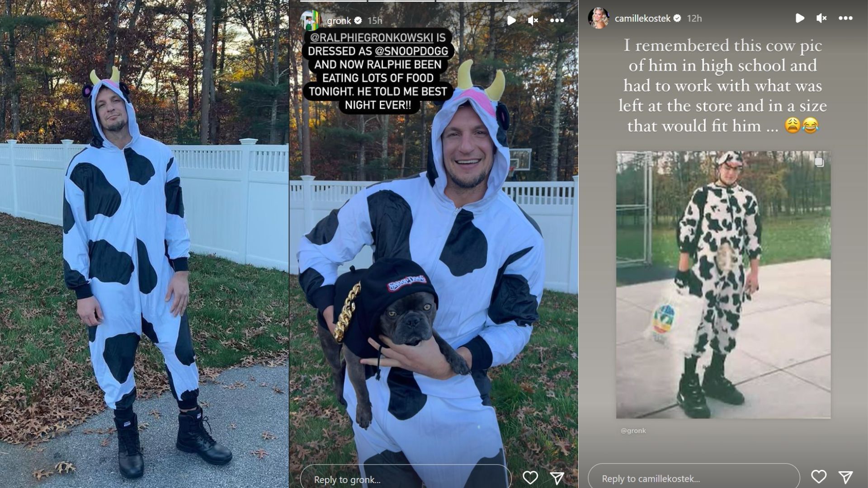868x488 pixels.
Task: Click the Reply to gronk field
Action: (x=406, y=479)
